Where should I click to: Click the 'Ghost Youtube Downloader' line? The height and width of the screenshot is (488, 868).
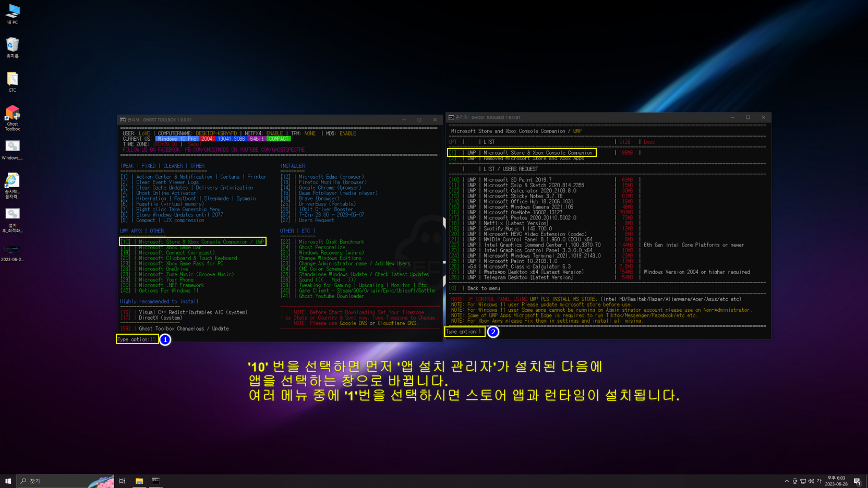(322, 296)
